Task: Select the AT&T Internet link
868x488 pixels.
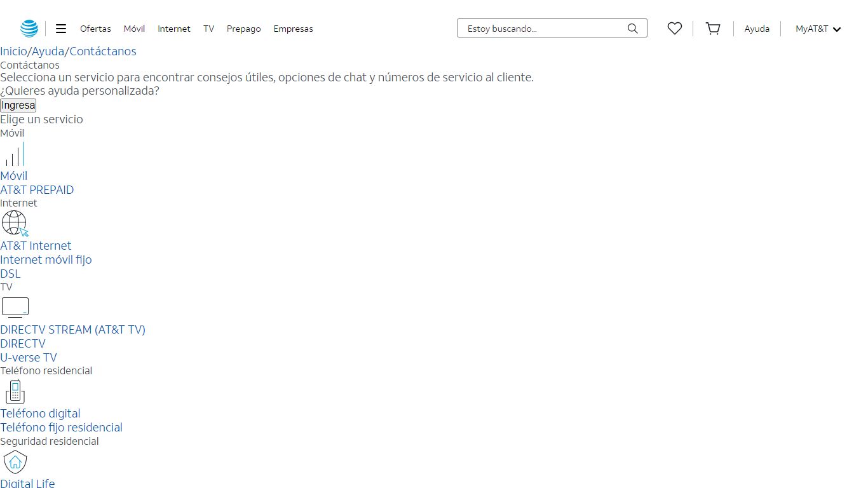Action: tap(36, 246)
